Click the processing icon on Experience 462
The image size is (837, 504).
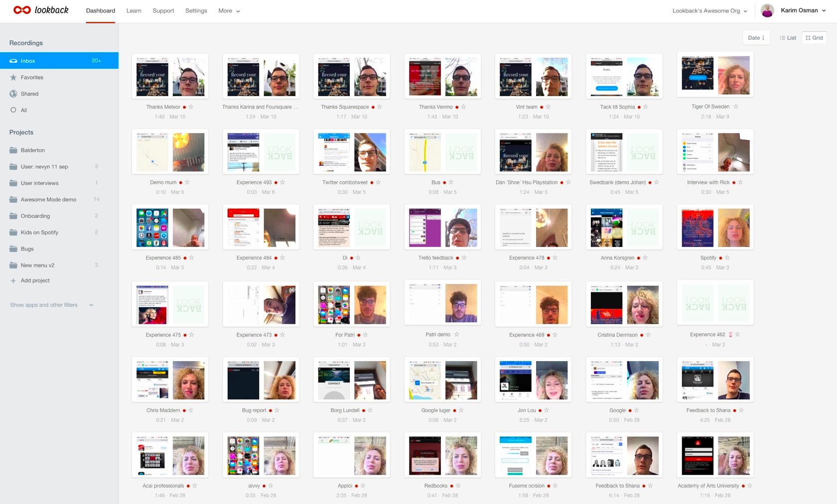click(x=730, y=335)
